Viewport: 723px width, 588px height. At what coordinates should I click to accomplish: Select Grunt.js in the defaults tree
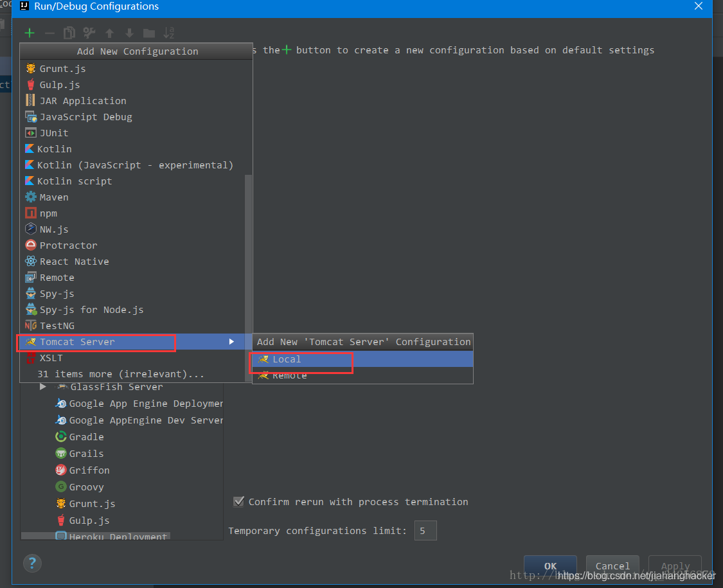[x=85, y=504]
